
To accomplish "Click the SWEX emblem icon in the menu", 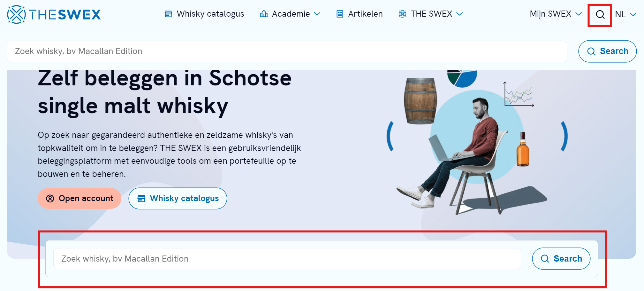I will (402, 14).
